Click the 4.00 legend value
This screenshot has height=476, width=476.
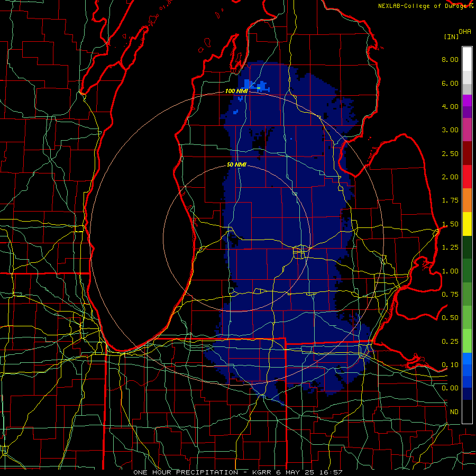click(450, 106)
